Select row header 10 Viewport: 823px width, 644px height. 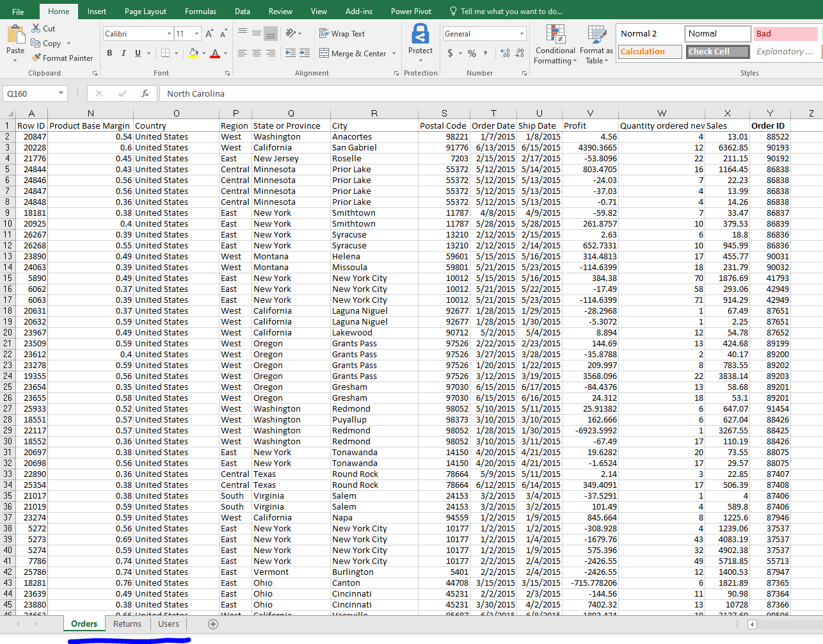coord(8,224)
